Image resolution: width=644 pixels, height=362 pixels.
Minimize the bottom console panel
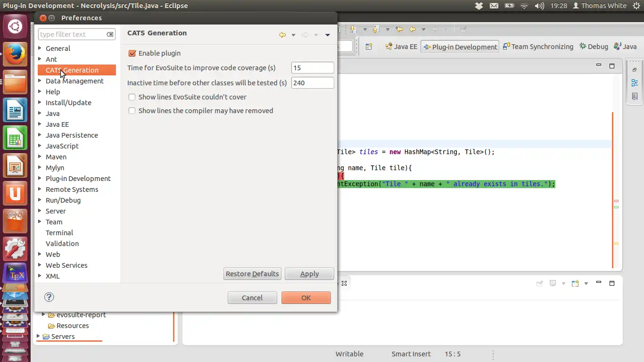tap(599, 283)
